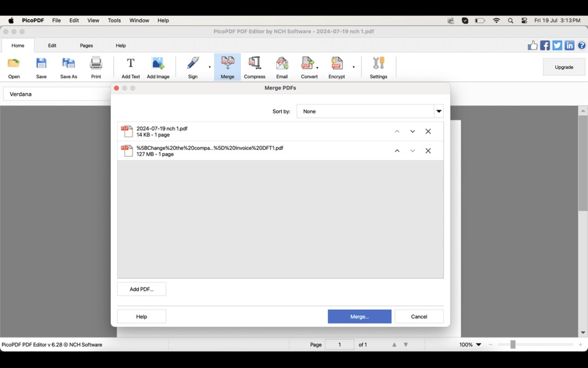
Task: Click the scrollbar's bottom down arrow
Action: point(583,333)
